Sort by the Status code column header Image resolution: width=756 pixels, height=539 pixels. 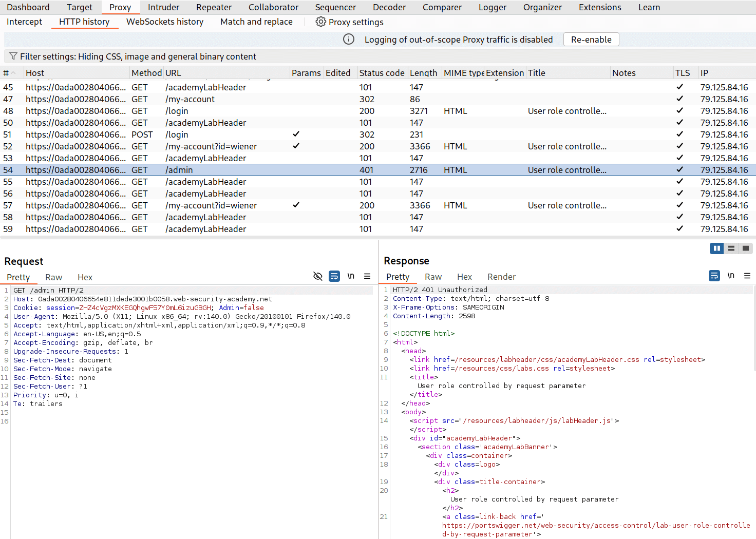(382, 72)
